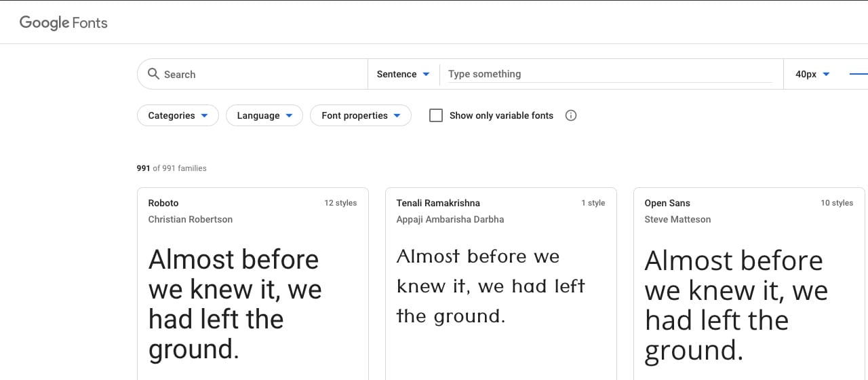Open the Sentence preview type dropdown

point(403,74)
